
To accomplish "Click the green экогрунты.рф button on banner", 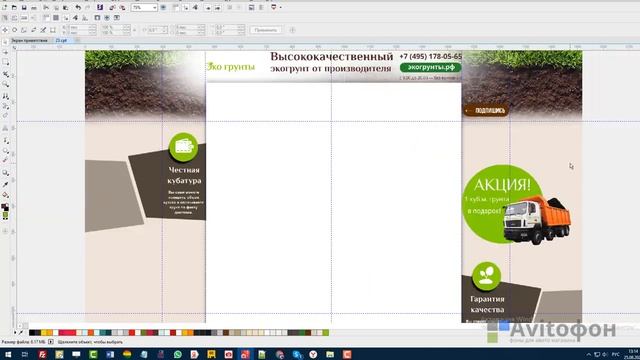I will coord(431,67).
